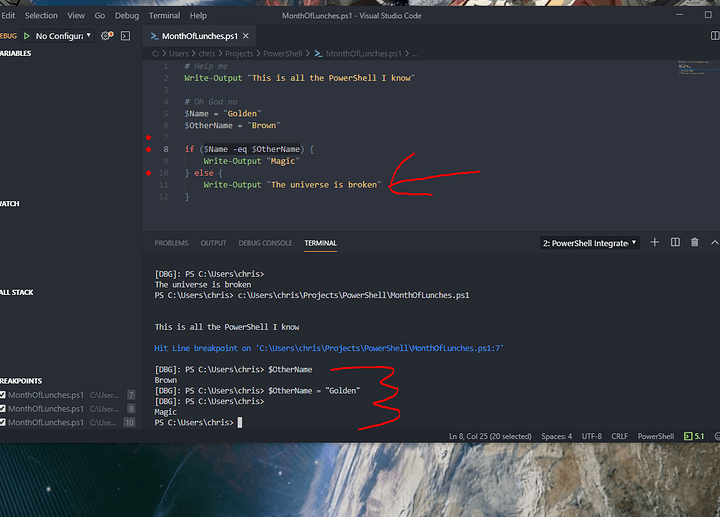
Task: Click the Spaces: 4 indentation status item
Action: (x=557, y=436)
